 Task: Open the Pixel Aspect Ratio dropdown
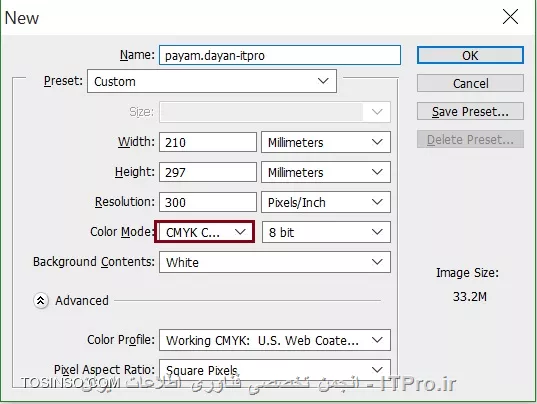[x=275, y=370]
